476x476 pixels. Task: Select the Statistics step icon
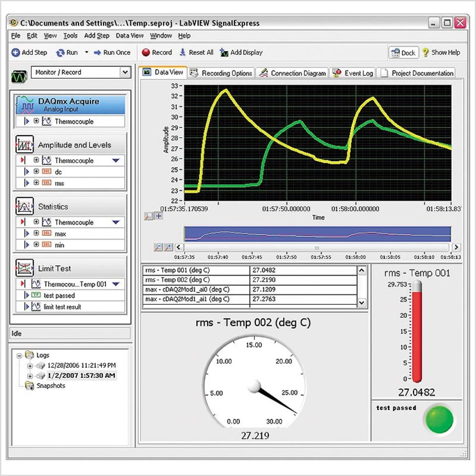click(25, 206)
